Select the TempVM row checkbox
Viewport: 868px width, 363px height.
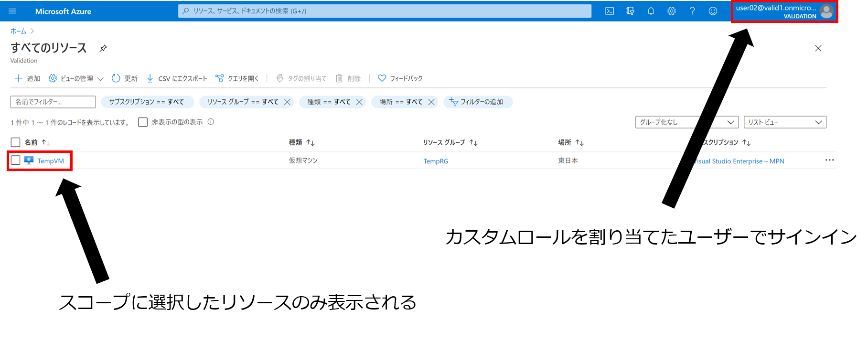15,160
